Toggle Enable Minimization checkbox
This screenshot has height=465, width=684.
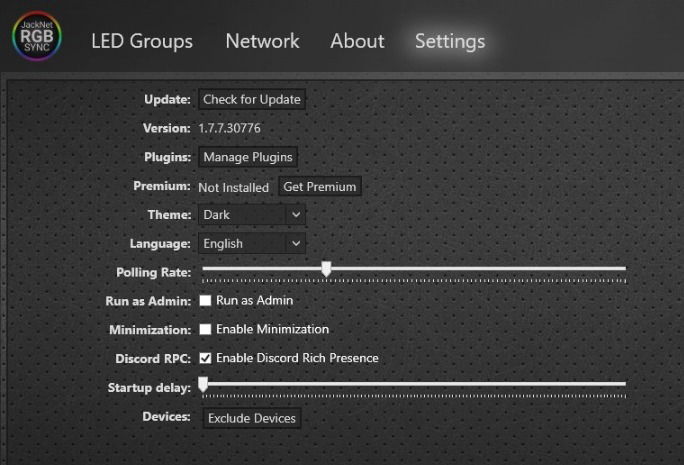(x=206, y=329)
